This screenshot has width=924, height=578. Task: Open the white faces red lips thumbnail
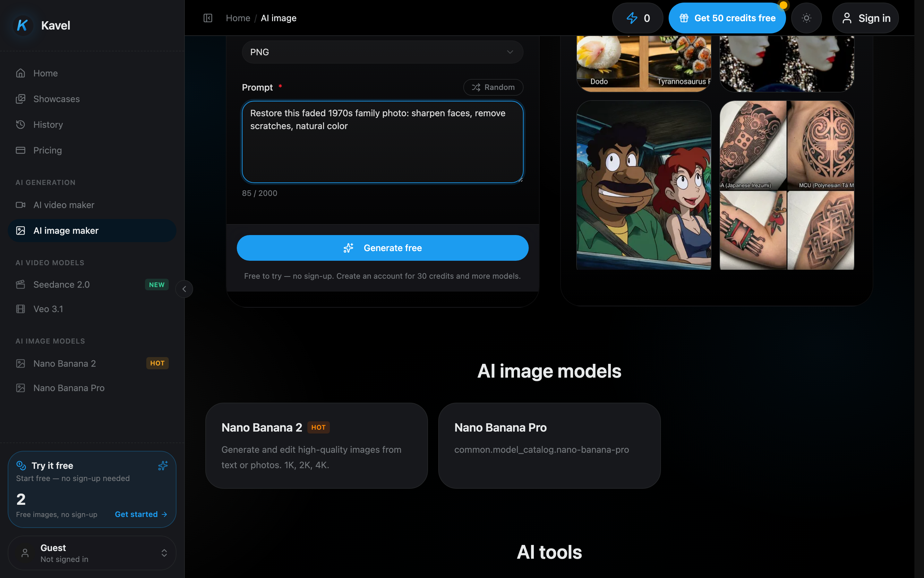tap(787, 64)
